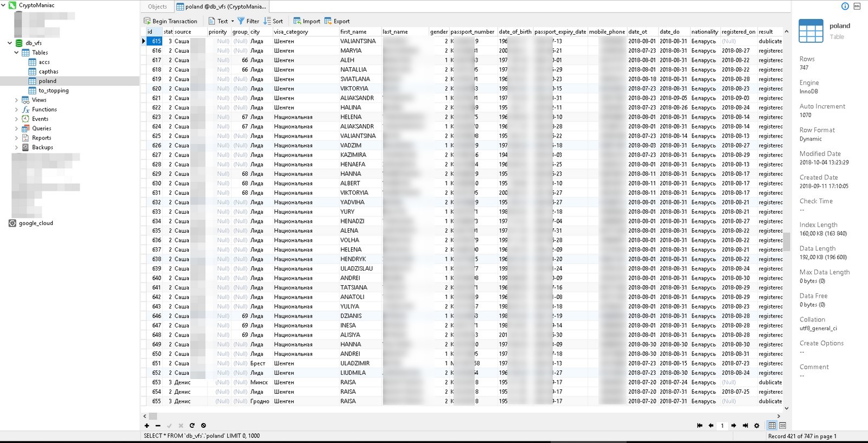This screenshot has height=443, width=868.
Task: Expand the Functions node
Action: pyautogui.click(x=16, y=110)
